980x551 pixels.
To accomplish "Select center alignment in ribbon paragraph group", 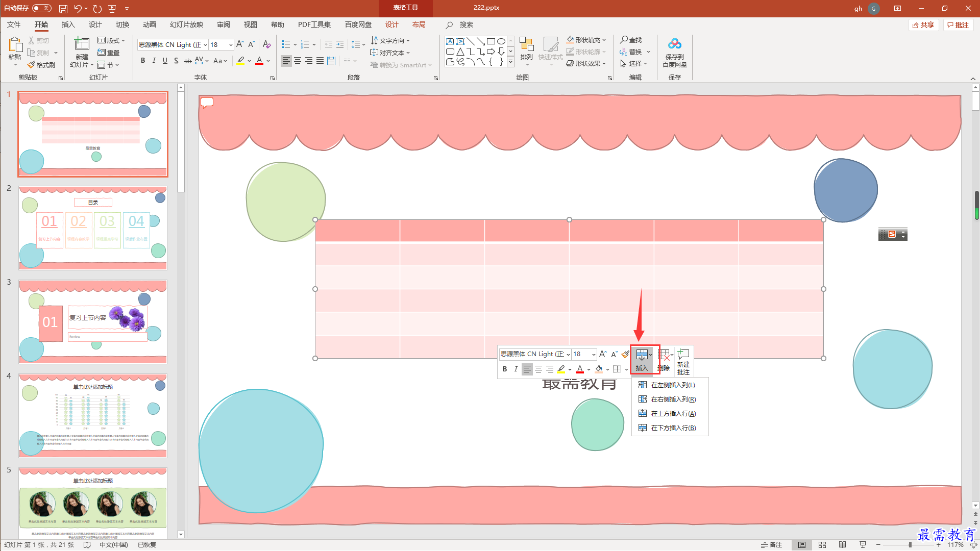I will [298, 61].
